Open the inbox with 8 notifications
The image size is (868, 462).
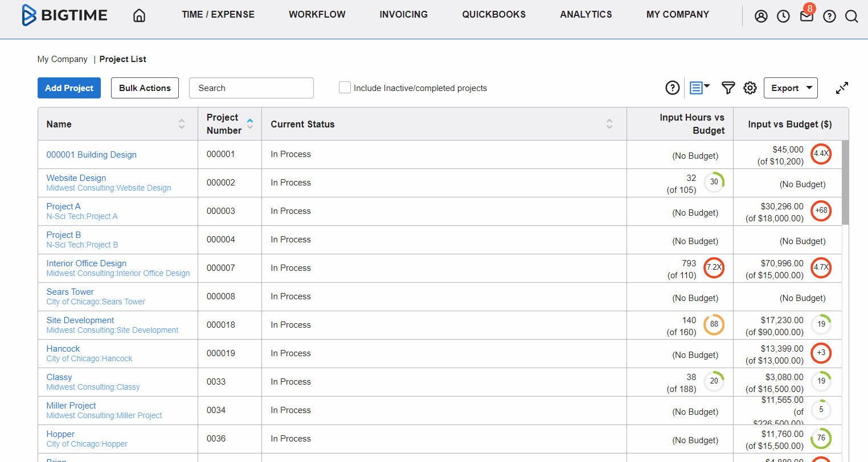pyautogui.click(x=806, y=16)
